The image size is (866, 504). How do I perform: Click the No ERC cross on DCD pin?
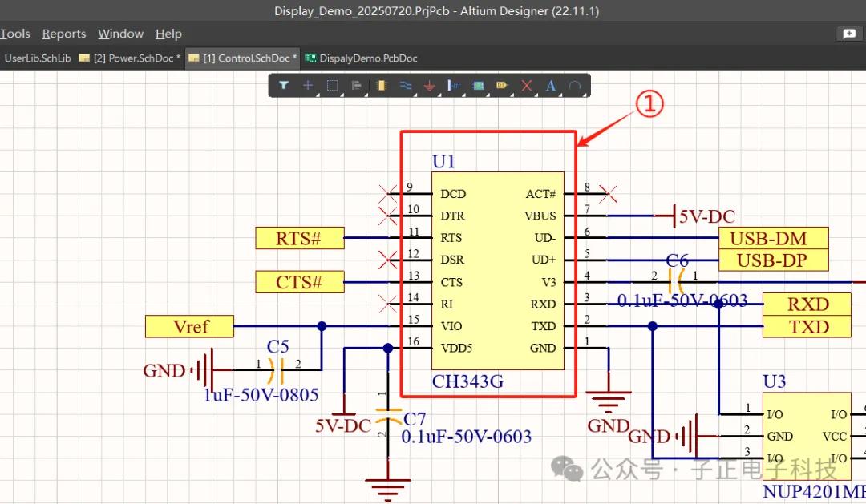tap(388, 194)
